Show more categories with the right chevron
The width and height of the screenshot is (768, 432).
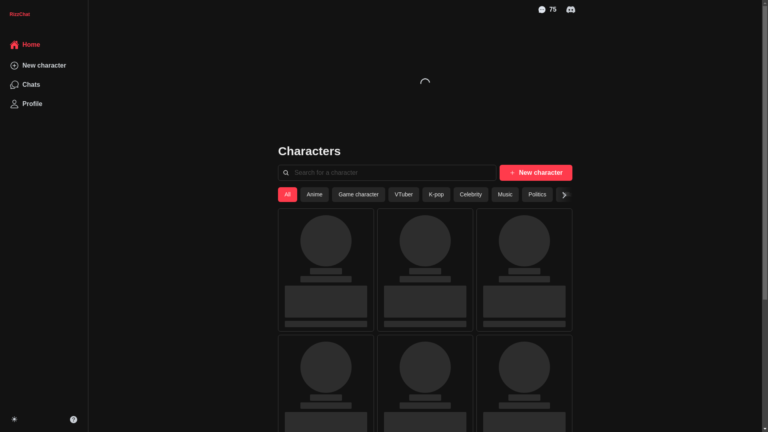[564, 195]
